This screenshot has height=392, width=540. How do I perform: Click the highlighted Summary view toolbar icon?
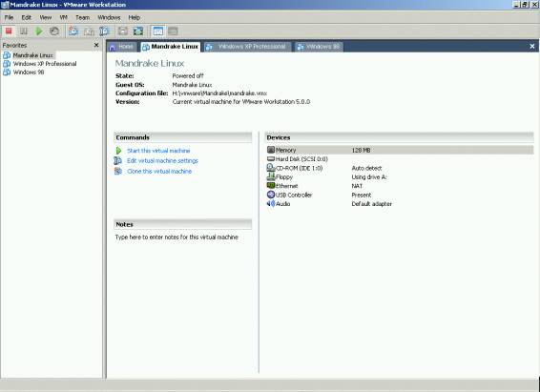pyautogui.click(x=158, y=31)
